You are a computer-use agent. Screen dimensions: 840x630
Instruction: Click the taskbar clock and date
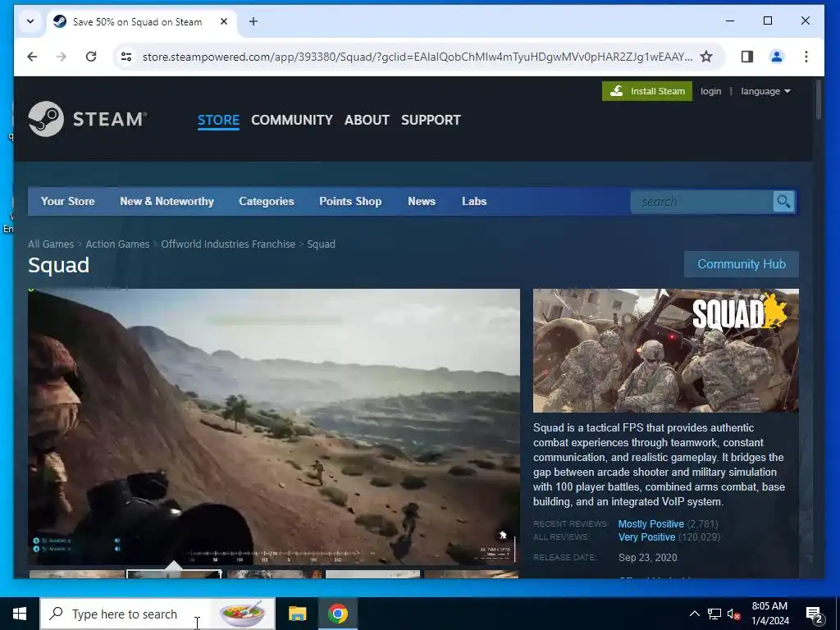pos(769,614)
